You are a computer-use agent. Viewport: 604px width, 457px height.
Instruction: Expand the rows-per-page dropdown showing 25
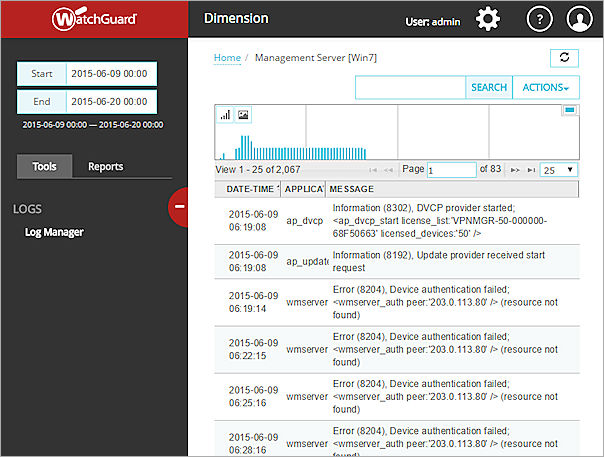(x=559, y=170)
